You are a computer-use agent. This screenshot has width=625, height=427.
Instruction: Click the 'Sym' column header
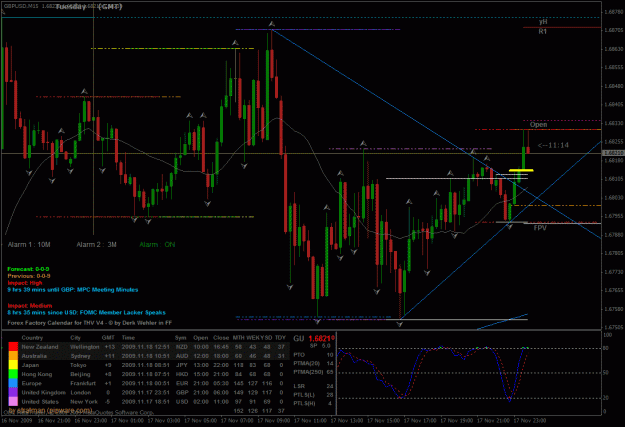coord(180,337)
